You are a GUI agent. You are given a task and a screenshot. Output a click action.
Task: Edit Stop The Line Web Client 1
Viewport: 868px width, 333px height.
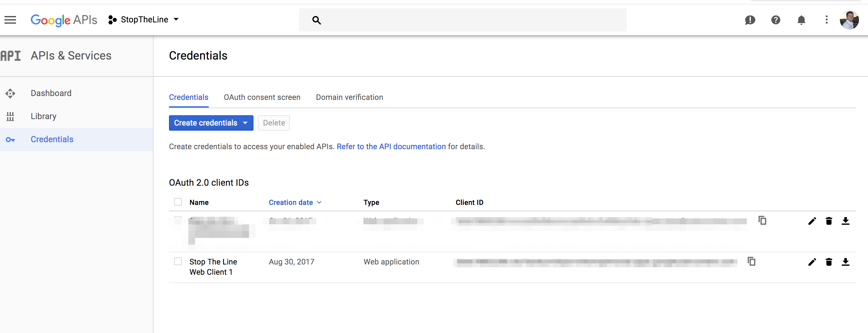pos(812,262)
